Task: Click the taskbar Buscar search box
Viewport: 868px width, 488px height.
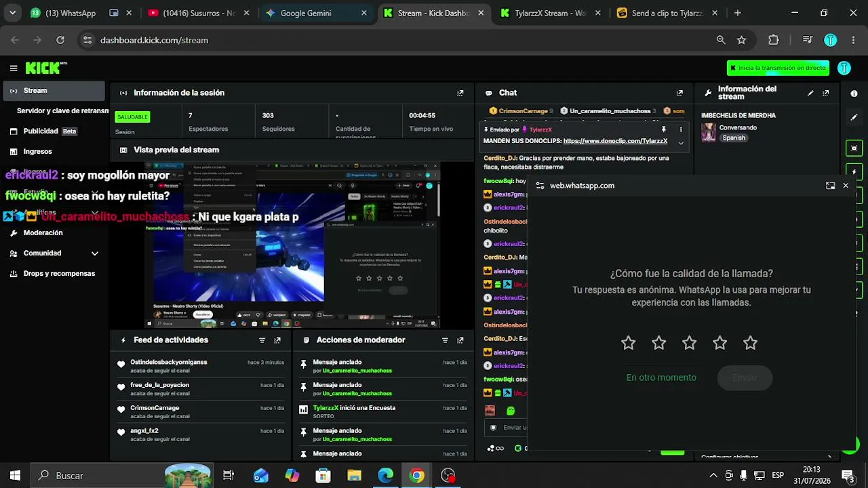Action: coord(122,475)
